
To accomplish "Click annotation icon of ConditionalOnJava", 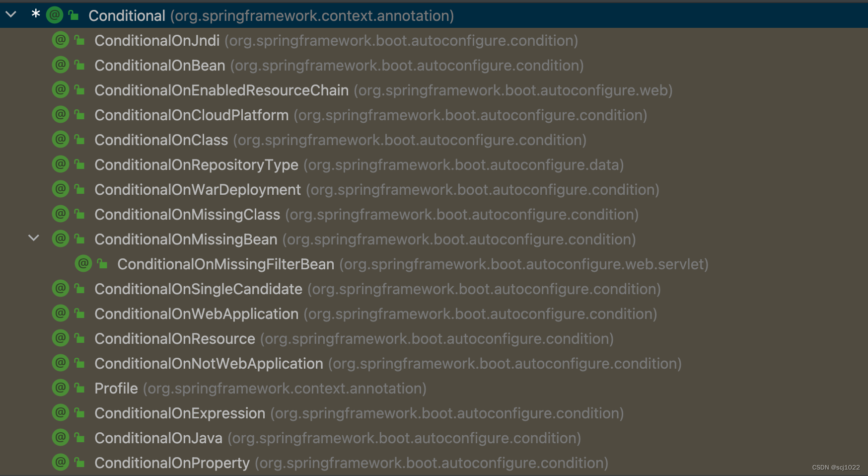I will (x=61, y=437).
